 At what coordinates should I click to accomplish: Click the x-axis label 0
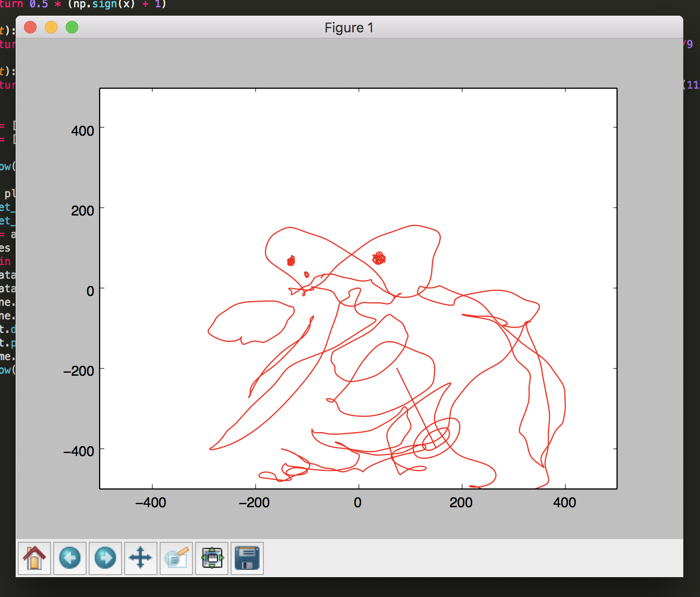click(357, 503)
